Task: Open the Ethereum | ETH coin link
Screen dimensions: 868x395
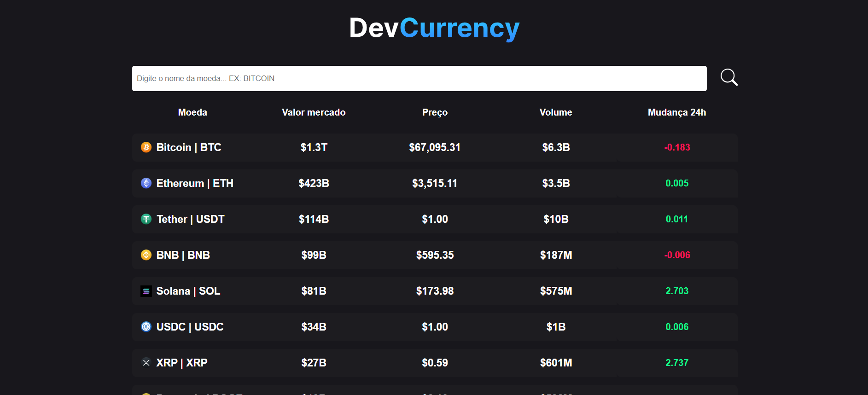Action: coord(195,183)
